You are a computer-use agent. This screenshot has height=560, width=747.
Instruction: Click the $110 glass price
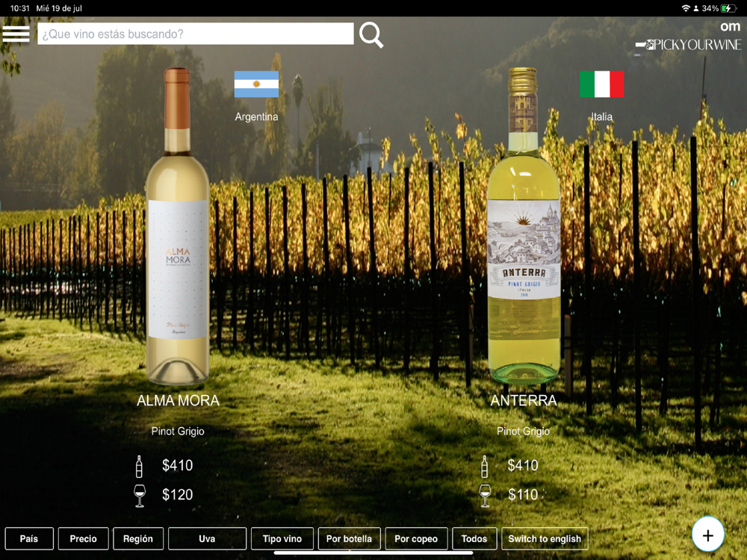click(x=523, y=495)
